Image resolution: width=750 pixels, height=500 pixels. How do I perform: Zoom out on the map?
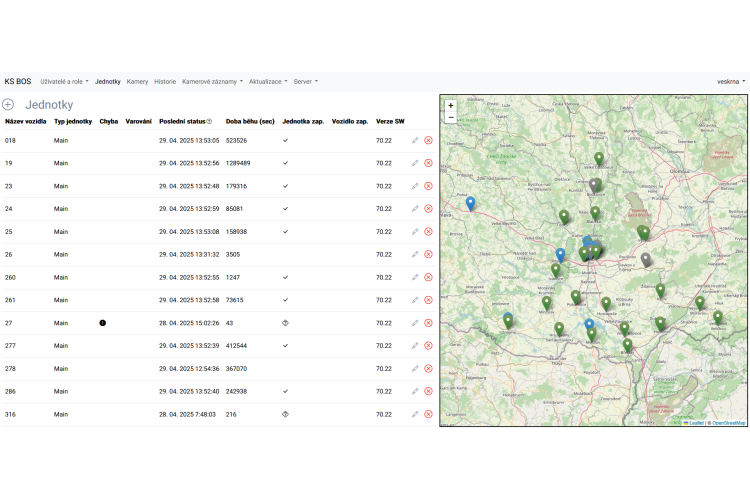(x=451, y=117)
